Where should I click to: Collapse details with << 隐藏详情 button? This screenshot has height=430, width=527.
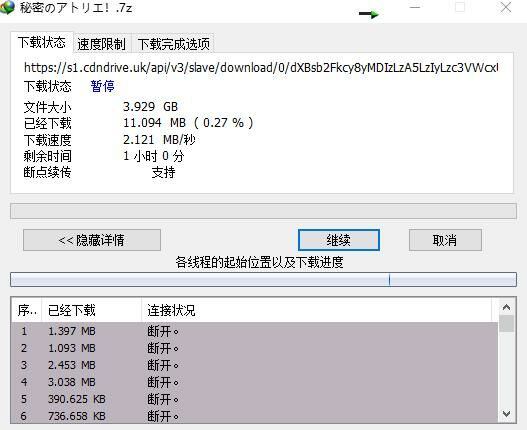coord(92,240)
